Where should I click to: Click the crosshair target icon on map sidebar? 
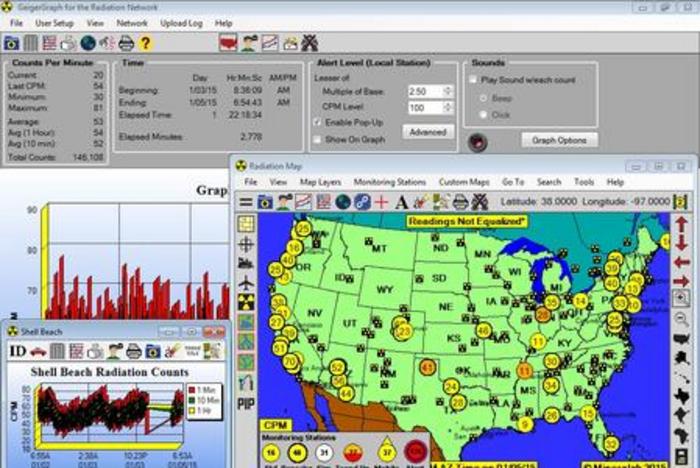[246, 244]
